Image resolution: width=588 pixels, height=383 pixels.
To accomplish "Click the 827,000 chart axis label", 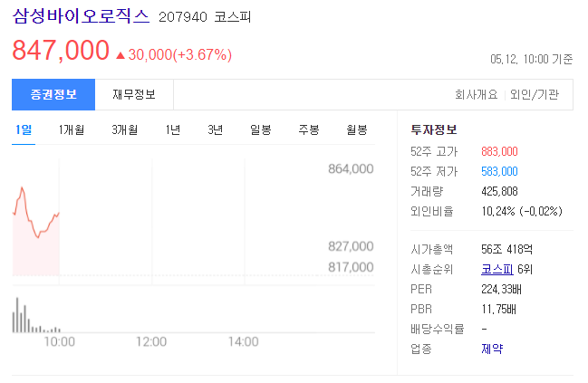I will pyautogui.click(x=351, y=246).
